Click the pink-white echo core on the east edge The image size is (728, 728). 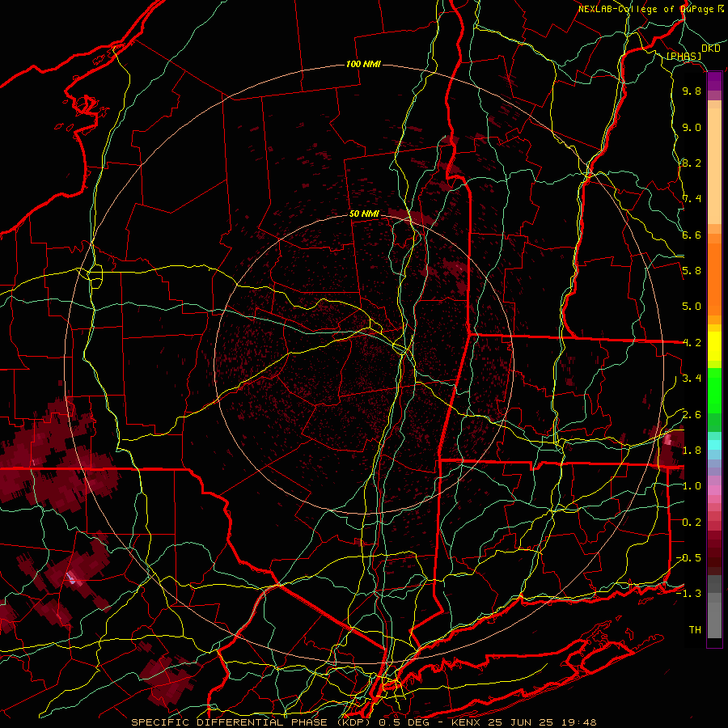pos(668,439)
